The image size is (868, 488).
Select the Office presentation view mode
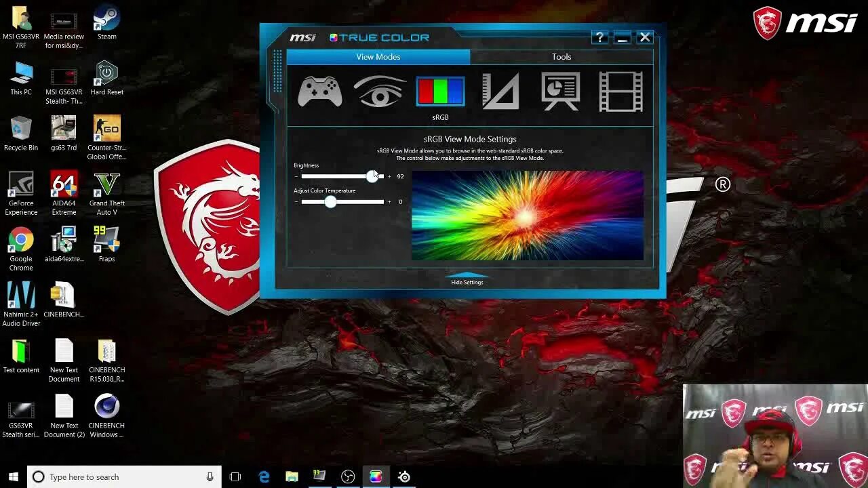coord(560,91)
